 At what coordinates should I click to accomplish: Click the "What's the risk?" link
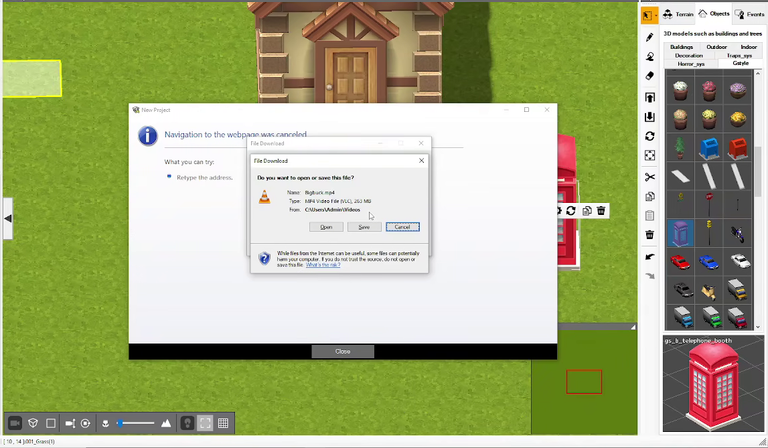click(323, 265)
